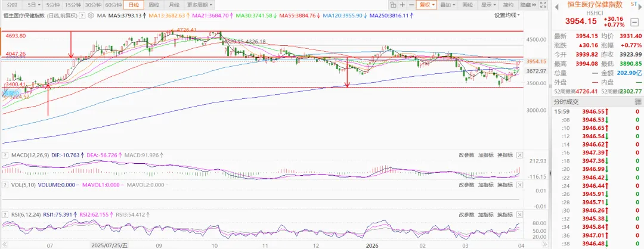Select the 15分钟 period tab
The height and width of the screenshot is (249, 644).
click(x=73, y=5)
